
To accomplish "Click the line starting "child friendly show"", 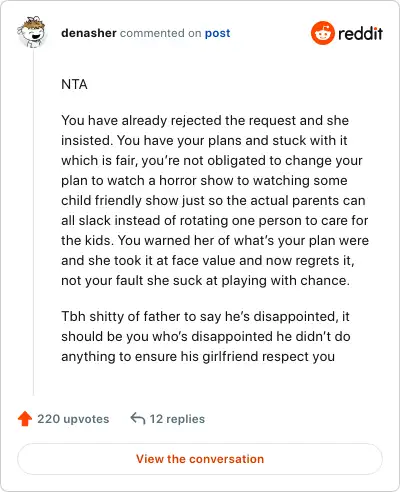I will coord(213,200).
